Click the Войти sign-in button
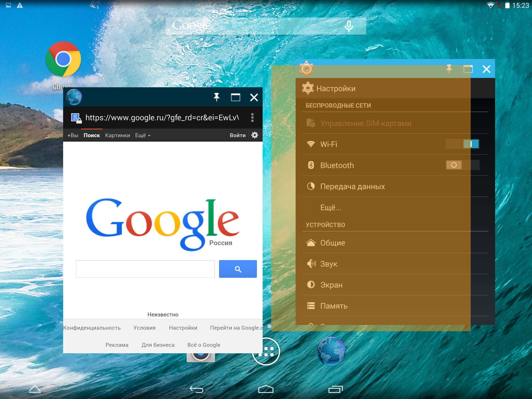 click(x=237, y=135)
